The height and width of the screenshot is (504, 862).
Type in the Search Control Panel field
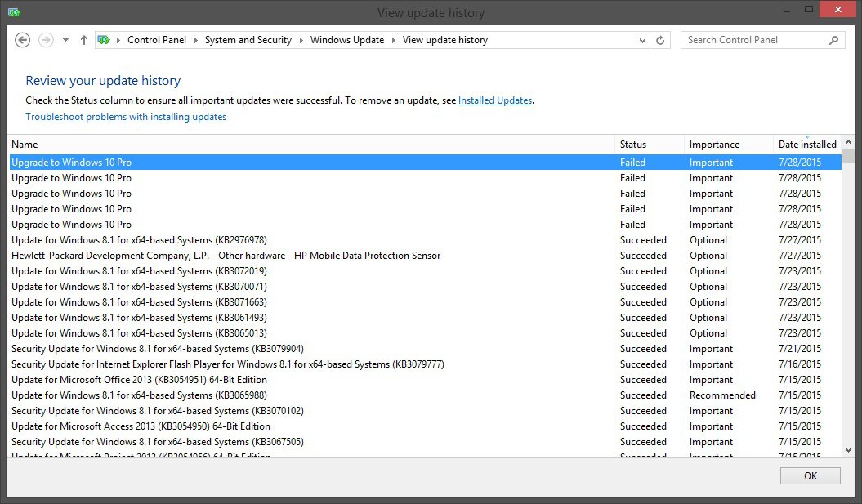(752, 40)
